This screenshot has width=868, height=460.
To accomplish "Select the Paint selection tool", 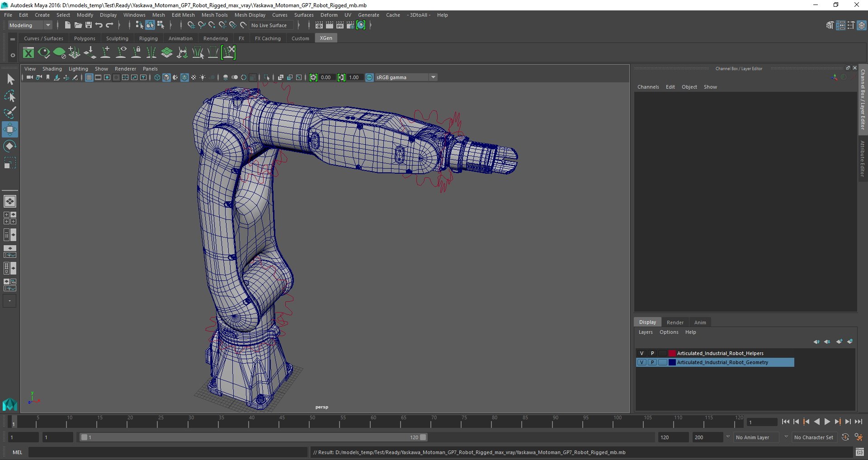I will click(x=10, y=113).
